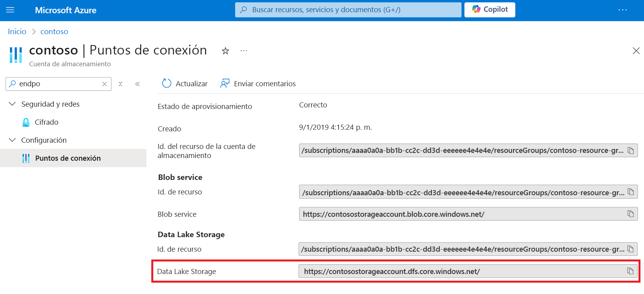Open contoso breadcrumb link
Screen dimensions: 644x294
pyautogui.click(x=54, y=31)
